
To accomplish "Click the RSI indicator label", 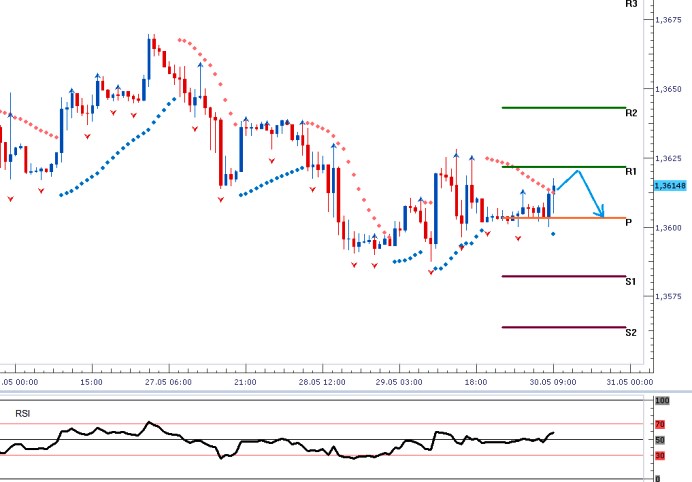I will (x=23, y=414).
